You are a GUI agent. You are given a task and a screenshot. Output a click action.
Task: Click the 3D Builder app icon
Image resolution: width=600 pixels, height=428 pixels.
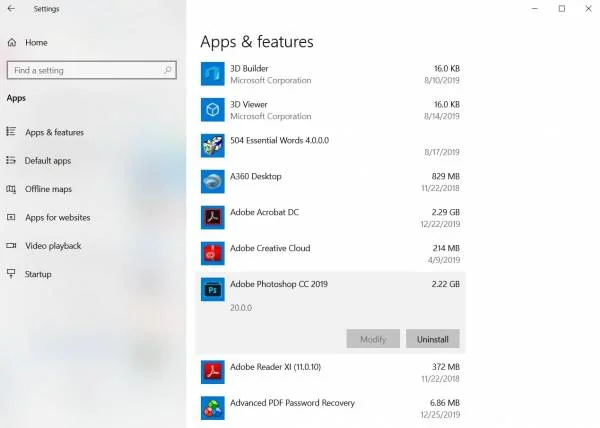coord(213,74)
